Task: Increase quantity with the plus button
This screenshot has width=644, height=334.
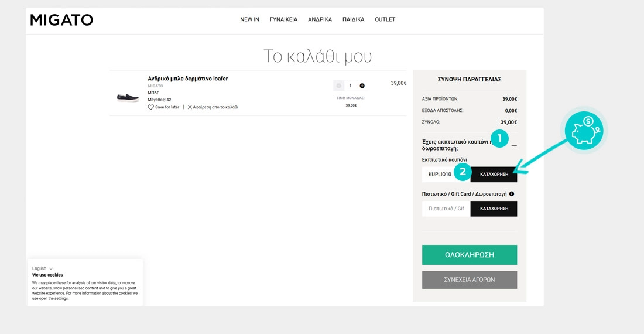Action: point(362,86)
